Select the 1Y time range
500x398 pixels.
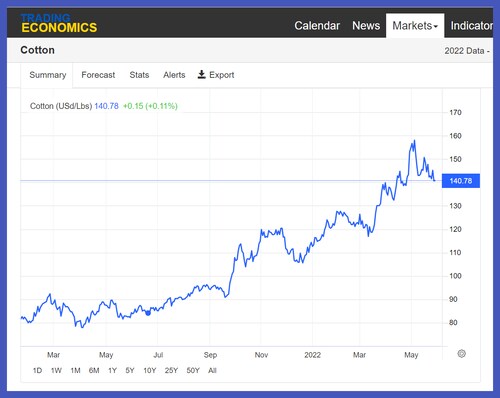112,370
